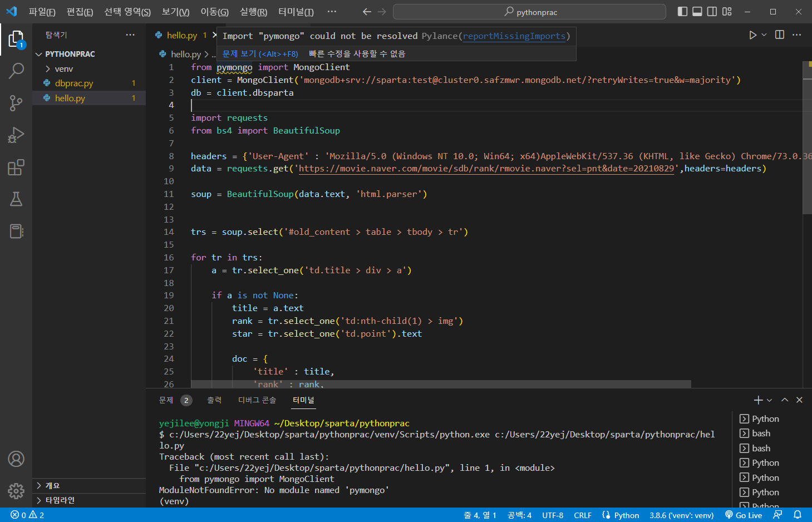
Task: Create a new terminal with plus icon
Action: (x=758, y=400)
